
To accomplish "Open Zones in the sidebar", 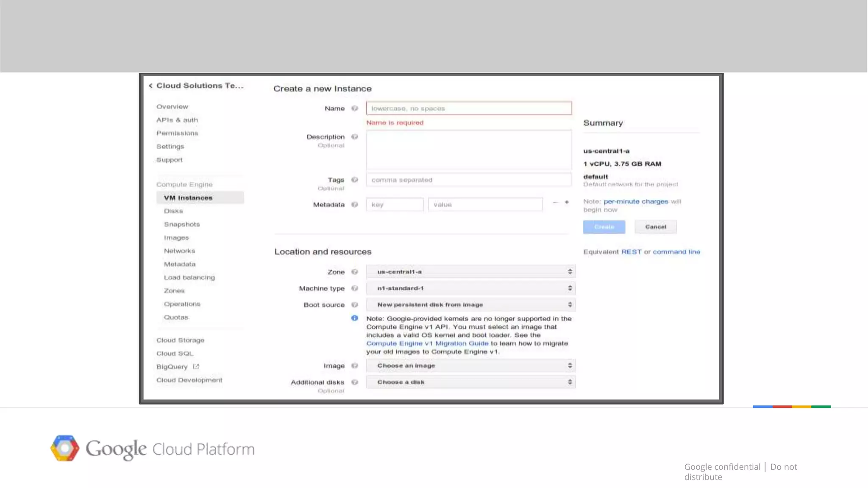I will tap(174, 291).
